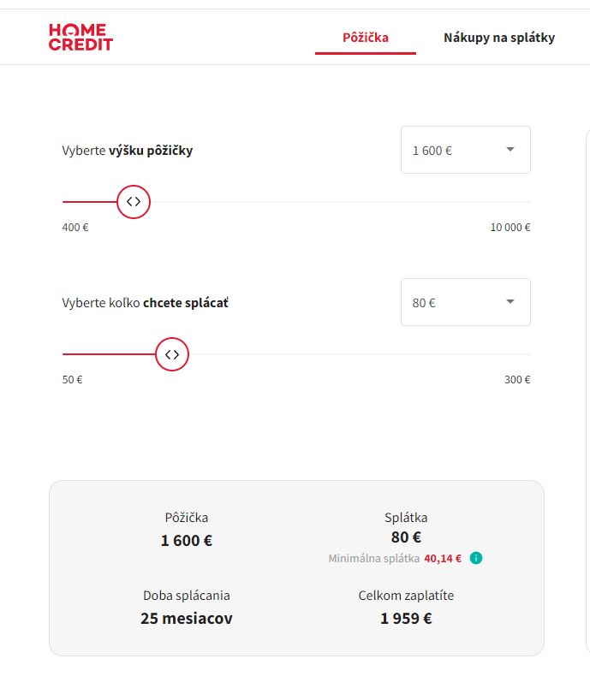
Task: Click the Home Credit logo
Action: point(80,38)
